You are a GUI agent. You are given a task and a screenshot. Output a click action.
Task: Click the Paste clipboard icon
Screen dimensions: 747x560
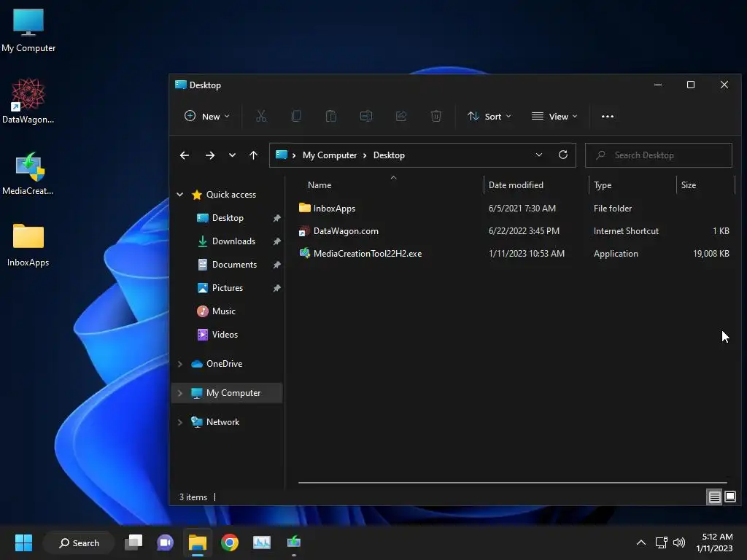click(x=331, y=116)
